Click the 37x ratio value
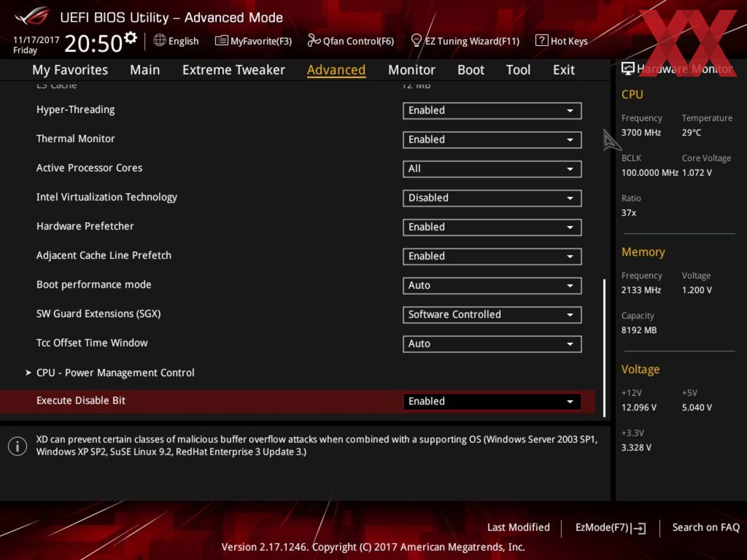Viewport: 747px width, 560px height. click(629, 212)
